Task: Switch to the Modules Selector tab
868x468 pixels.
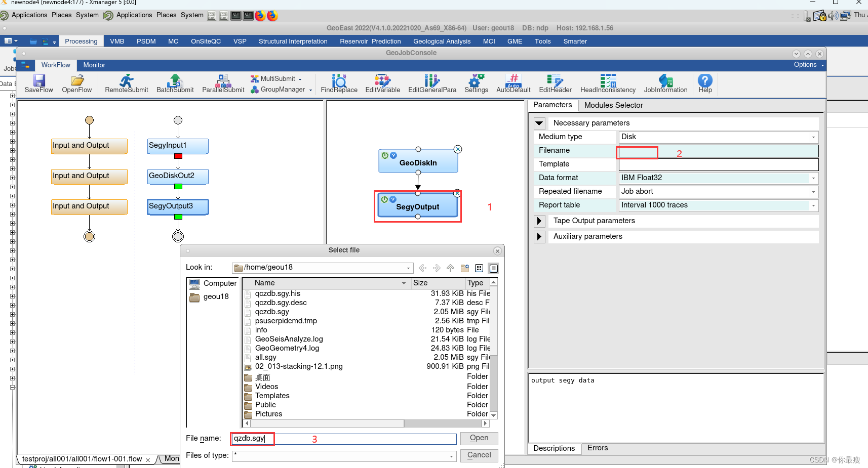Action: pos(613,105)
